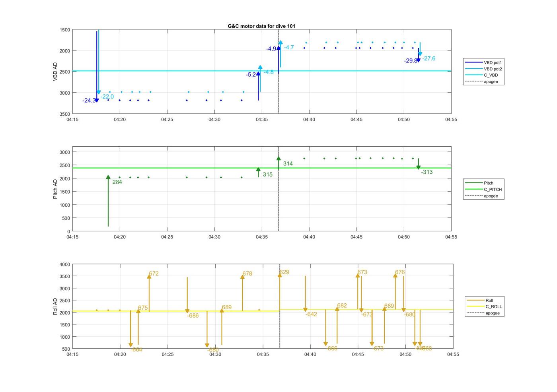
Task: Click the '-684' roll data label
Action: coord(136,350)
